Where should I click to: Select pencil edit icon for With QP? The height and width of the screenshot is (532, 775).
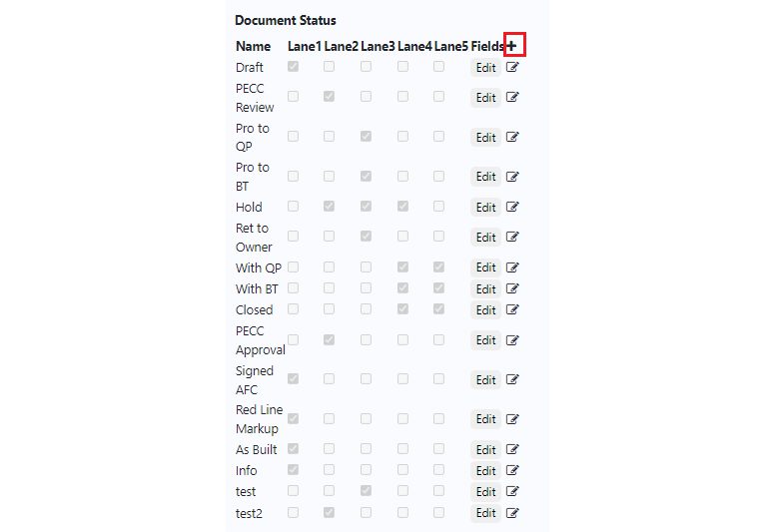(512, 267)
